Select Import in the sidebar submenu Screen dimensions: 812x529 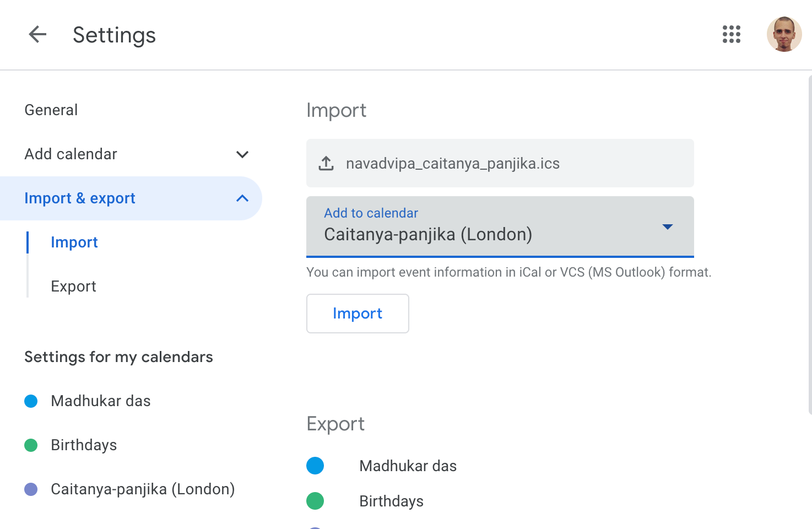pos(74,242)
